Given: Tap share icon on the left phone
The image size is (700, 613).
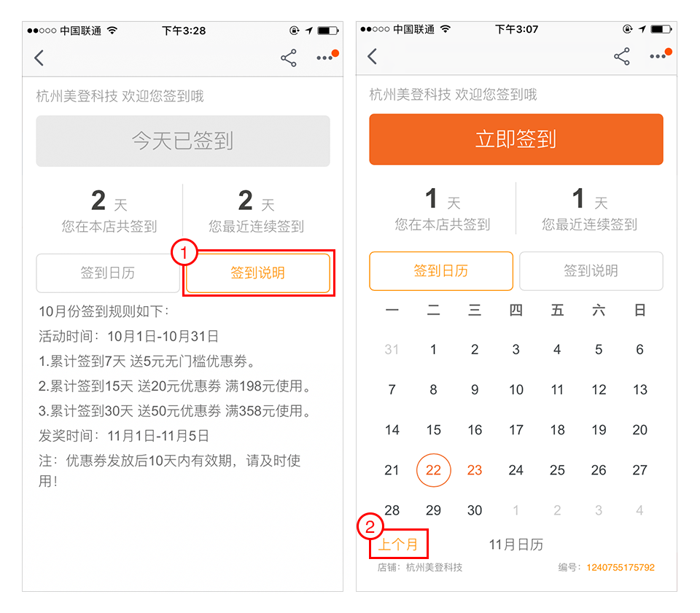Looking at the screenshot, I should click(289, 58).
